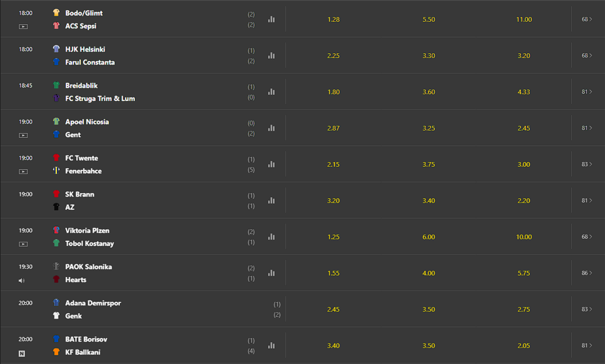
Task: Open statistics icon for Breidablik match
Action: [x=272, y=92]
